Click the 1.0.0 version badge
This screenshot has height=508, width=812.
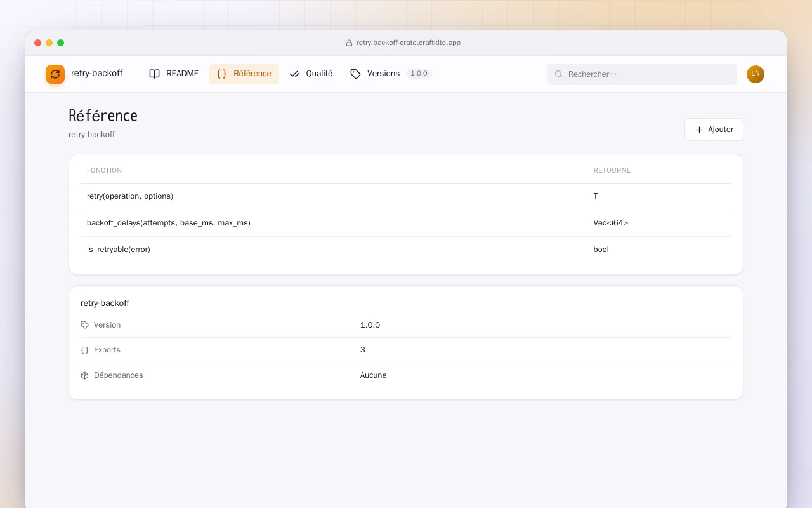[419, 74]
